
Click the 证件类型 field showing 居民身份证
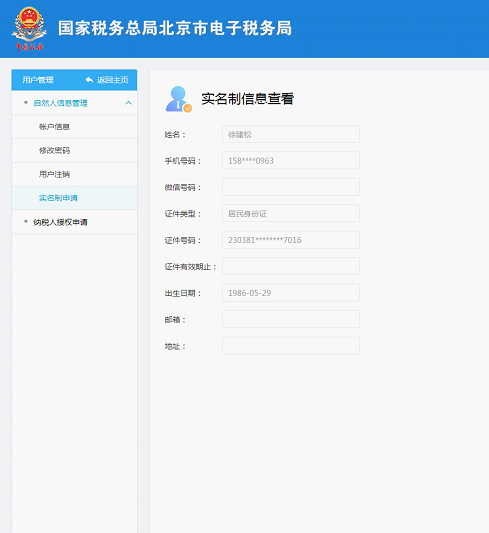pyautogui.click(x=291, y=213)
